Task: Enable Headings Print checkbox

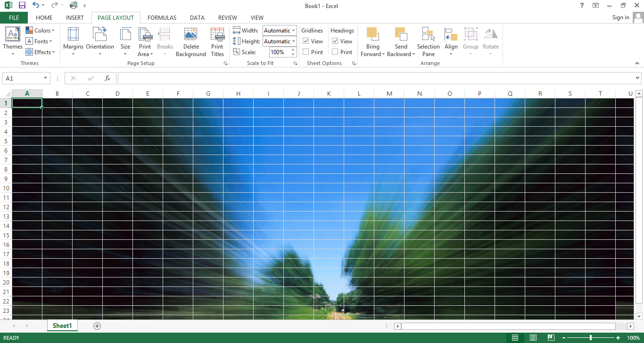Action: (x=335, y=52)
